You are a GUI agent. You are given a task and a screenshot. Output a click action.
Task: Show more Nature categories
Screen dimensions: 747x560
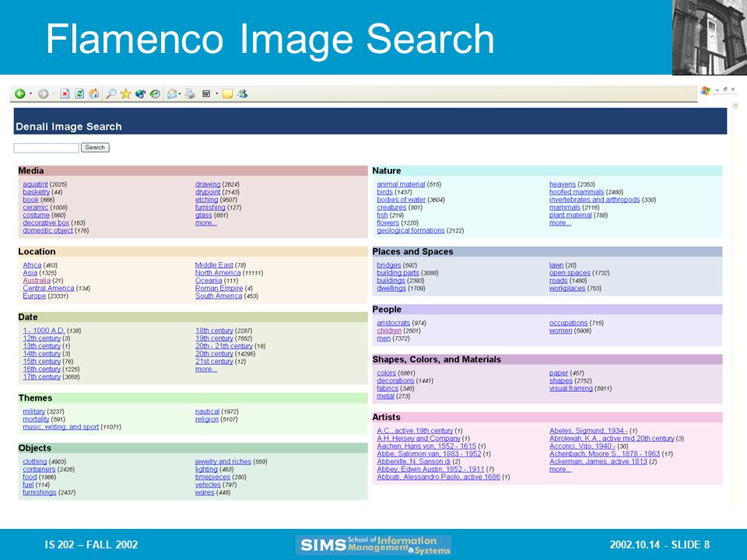click(560, 222)
